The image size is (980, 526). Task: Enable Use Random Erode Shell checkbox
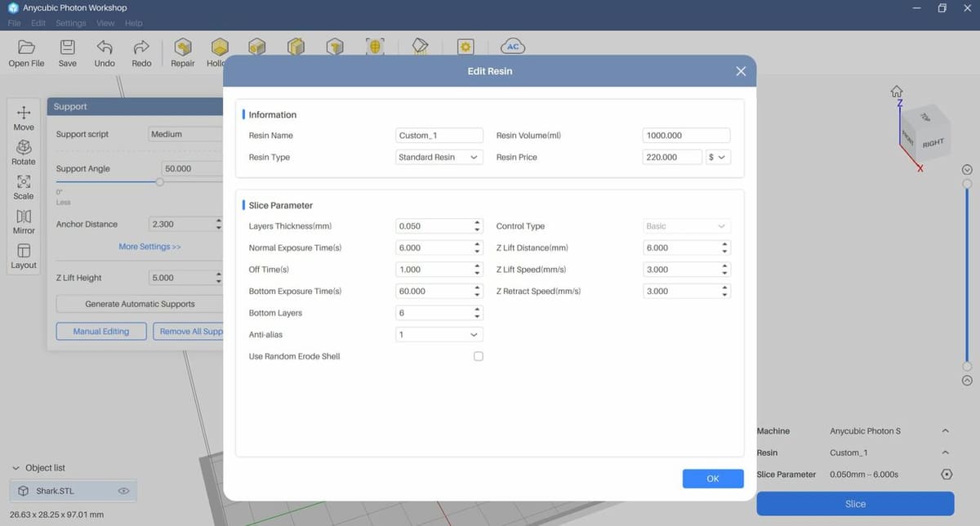[x=479, y=356]
